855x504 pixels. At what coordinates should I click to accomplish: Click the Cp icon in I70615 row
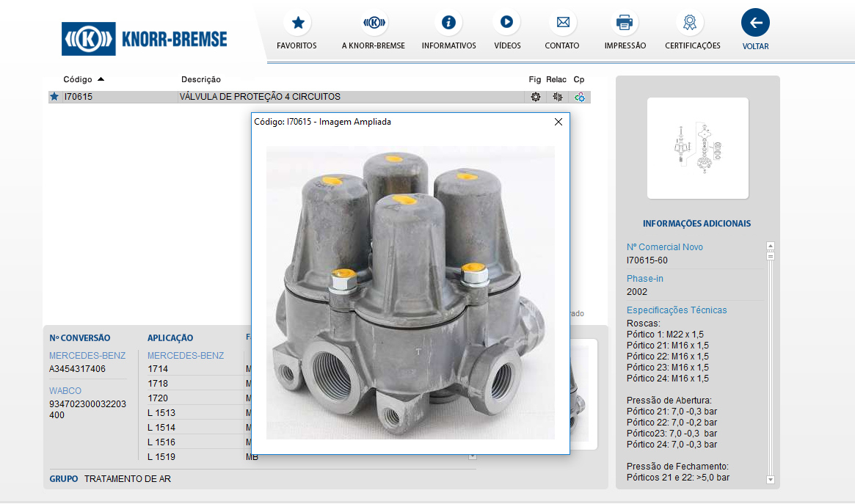pos(580,97)
